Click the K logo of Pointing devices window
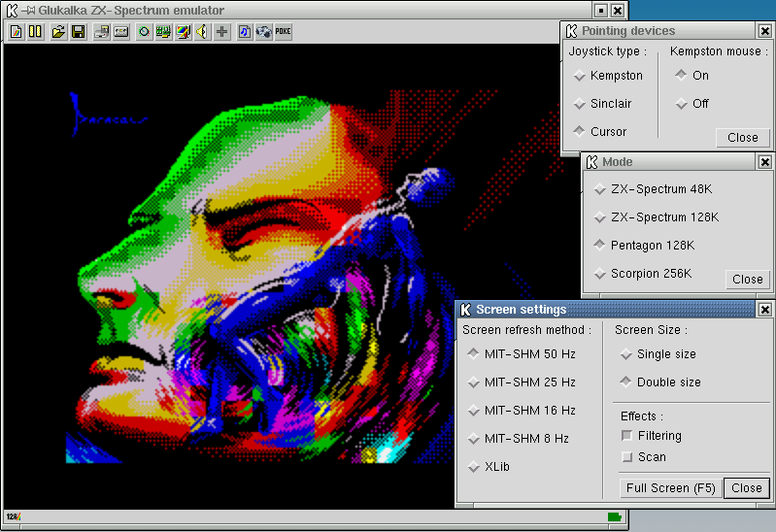The height and width of the screenshot is (532, 776). (x=571, y=31)
